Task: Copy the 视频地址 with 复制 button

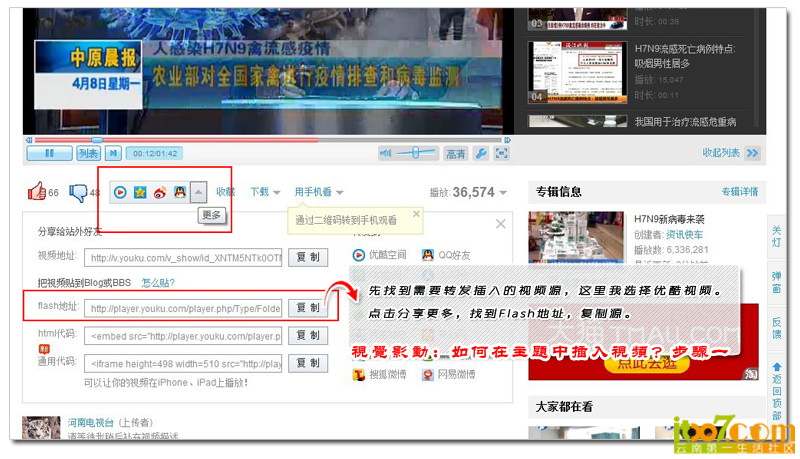Action: click(308, 257)
